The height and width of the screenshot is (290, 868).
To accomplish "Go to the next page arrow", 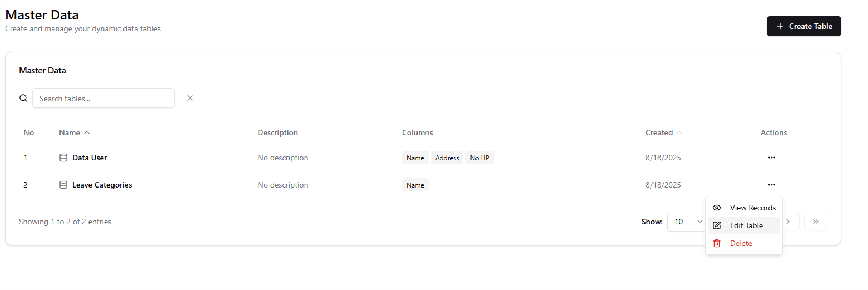I will [788, 222].
